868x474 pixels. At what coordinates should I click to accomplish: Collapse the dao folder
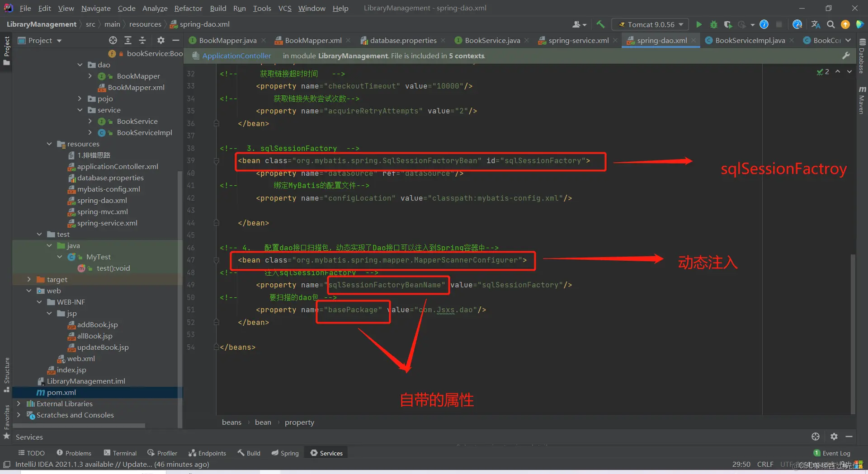click(x=80, y=65)
